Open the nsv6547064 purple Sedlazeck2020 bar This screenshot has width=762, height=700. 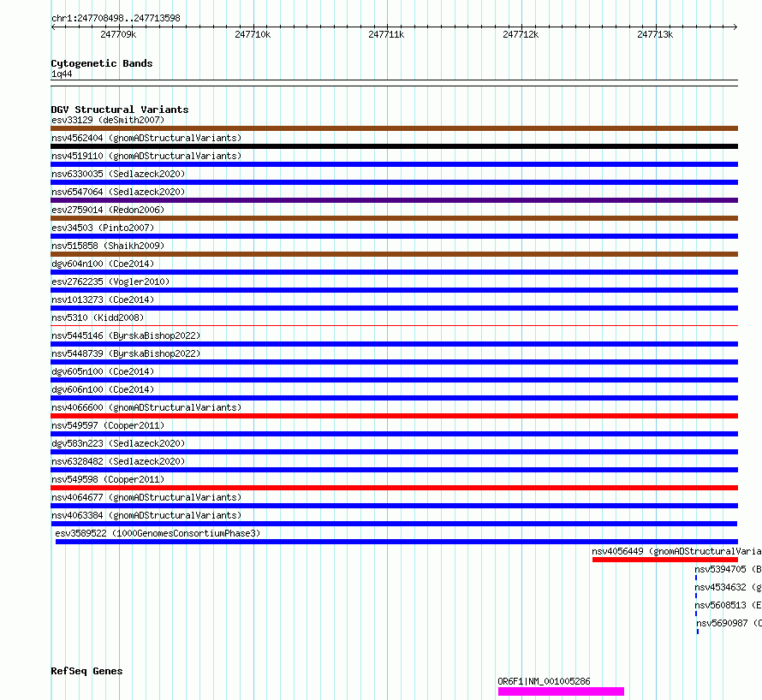[x=394, y=200]
